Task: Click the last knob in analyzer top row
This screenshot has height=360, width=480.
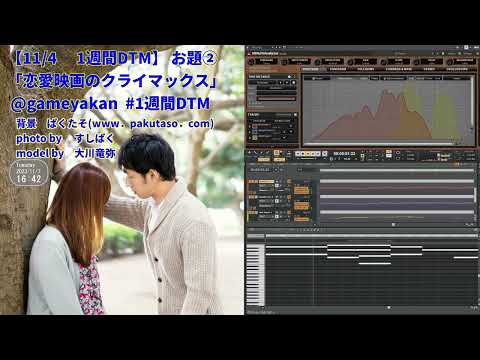Action: tap(450, 62)
